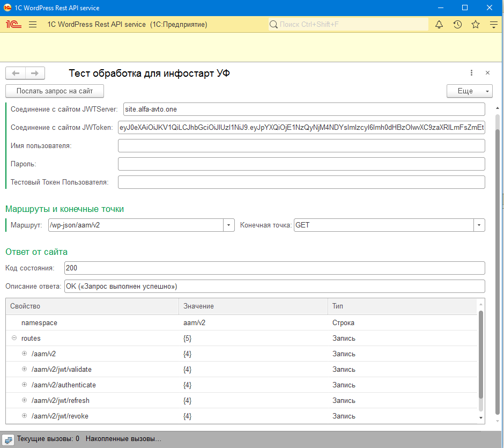Select the /aam/v2/authenticate row label
Screen dimensions: 504x448
pos(64,385)
